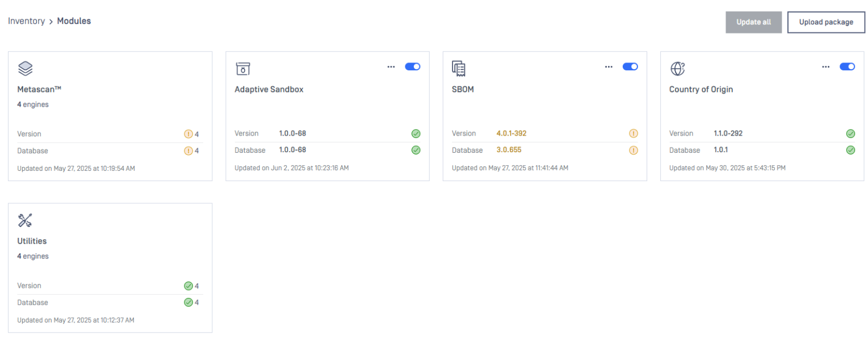Click Utilities Database green check icon
Screen dimensions: 868x348
(x=188, y=303)
